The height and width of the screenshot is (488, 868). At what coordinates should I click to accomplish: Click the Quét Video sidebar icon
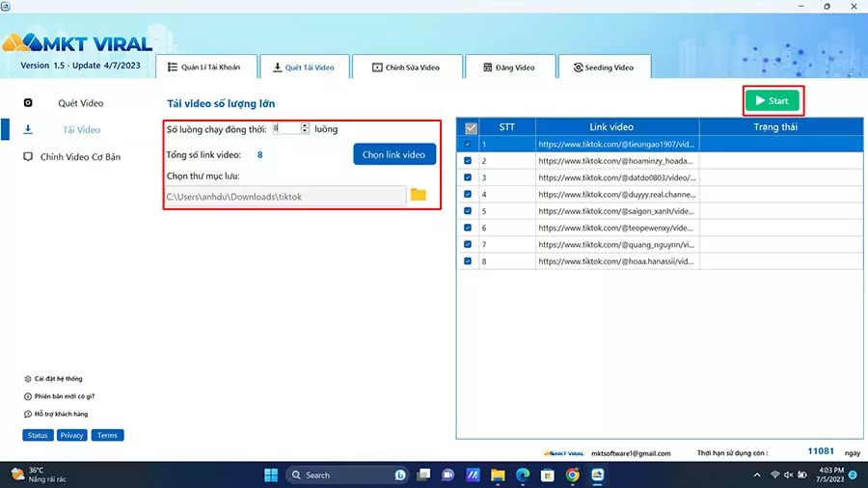coord(28,102)
